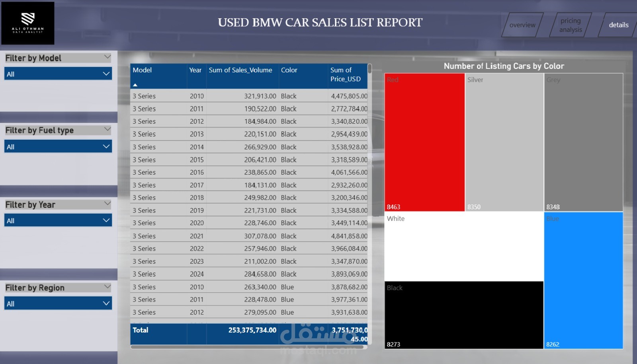Select the Grey treemap tile
The image size is (637, 364).
point(584,142)
